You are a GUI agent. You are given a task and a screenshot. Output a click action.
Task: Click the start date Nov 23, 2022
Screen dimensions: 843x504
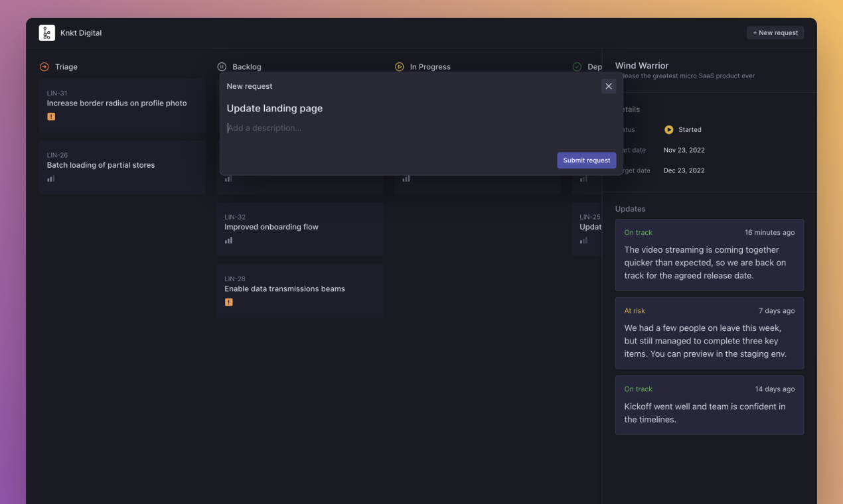click(x=684, y=150)
